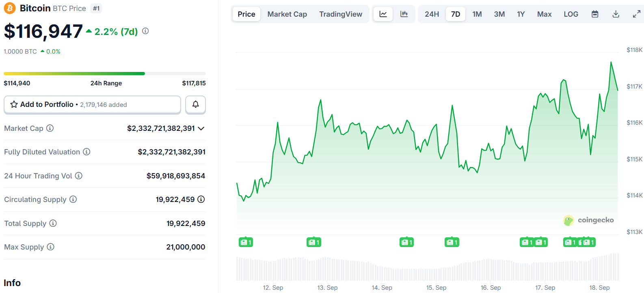Select the 1M time range

(477, 14)
